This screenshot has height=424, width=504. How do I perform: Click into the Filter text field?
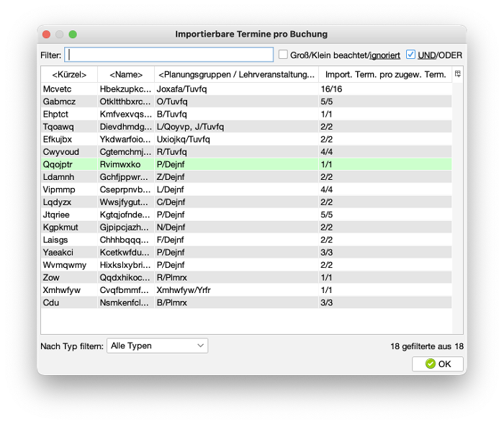point(169,55)
